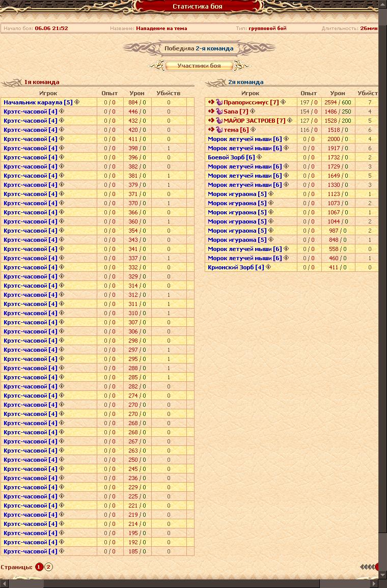The height and width of the screenshot is (588, 387).
Task: Click info icon next to Крионский Зорб [4]
Action: click(x=268, y=267)
